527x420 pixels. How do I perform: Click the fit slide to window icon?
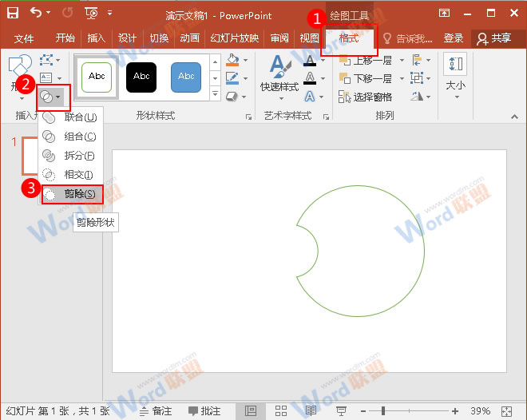[x=506, y=410]
